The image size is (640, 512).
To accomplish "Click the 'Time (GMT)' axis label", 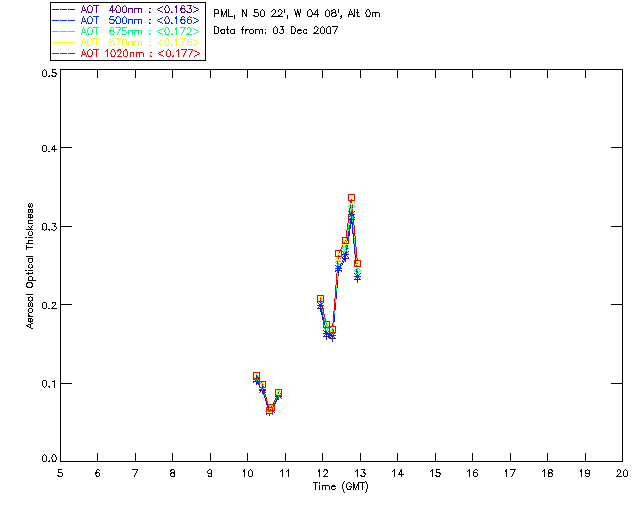I will click(x=340, y=487).
